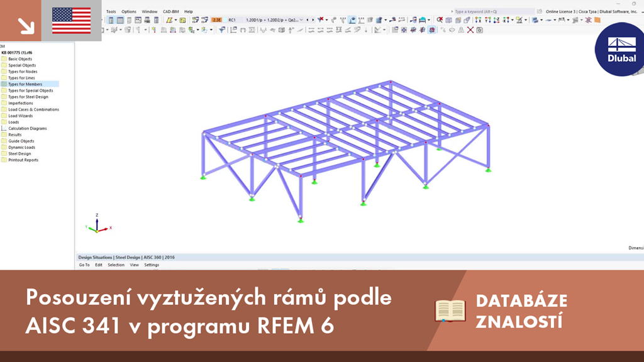Image resolution: width=644 pixels, height=362 pixels.
Task: Select the RC1 result combination label
Action: tap(232, 19)
